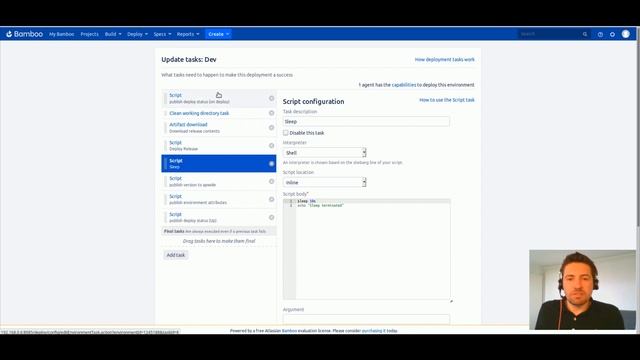Screen dimensions: 640x360
Task: Expand the Build menu
Action: point(113,34)
